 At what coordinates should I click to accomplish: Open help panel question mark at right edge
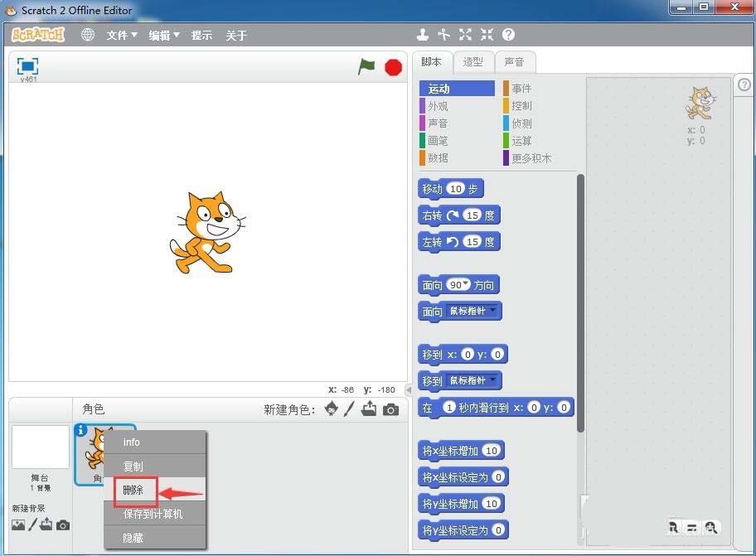(x=744, y=85)
